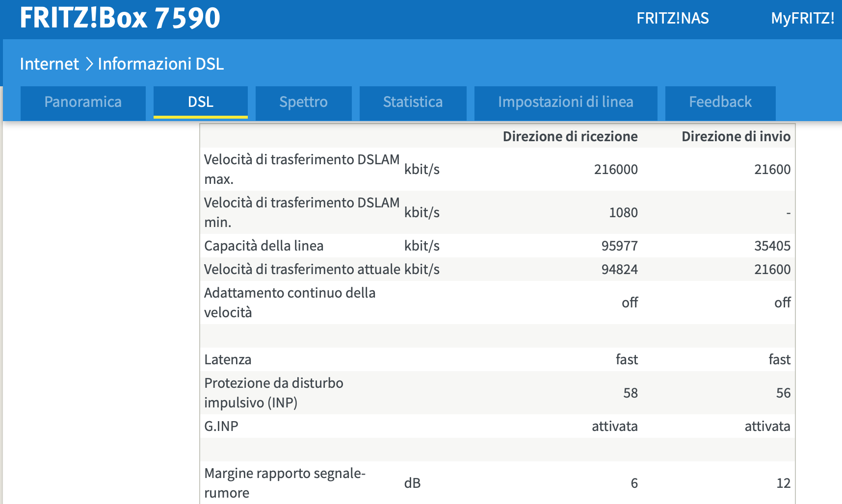The width and height of the screenshot is (842, 504).
Task: Select DSLAM max send value 21600
Action: [x=772, y=170]
